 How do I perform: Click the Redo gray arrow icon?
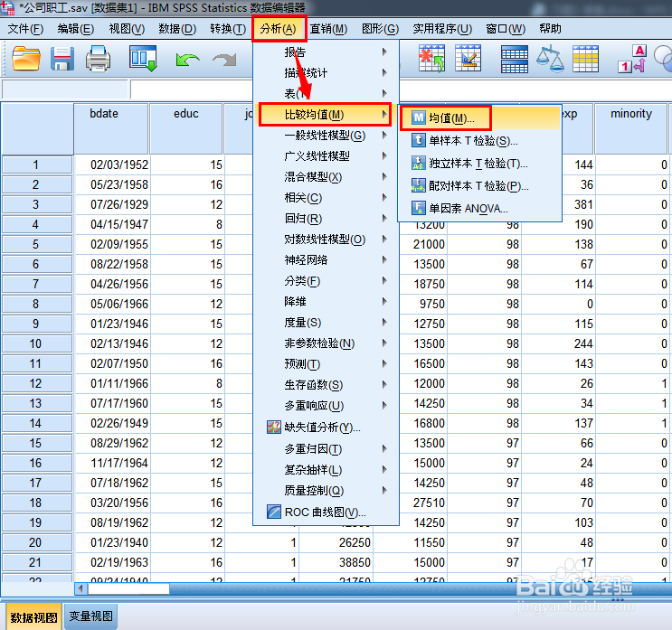[x=224, y=60]
